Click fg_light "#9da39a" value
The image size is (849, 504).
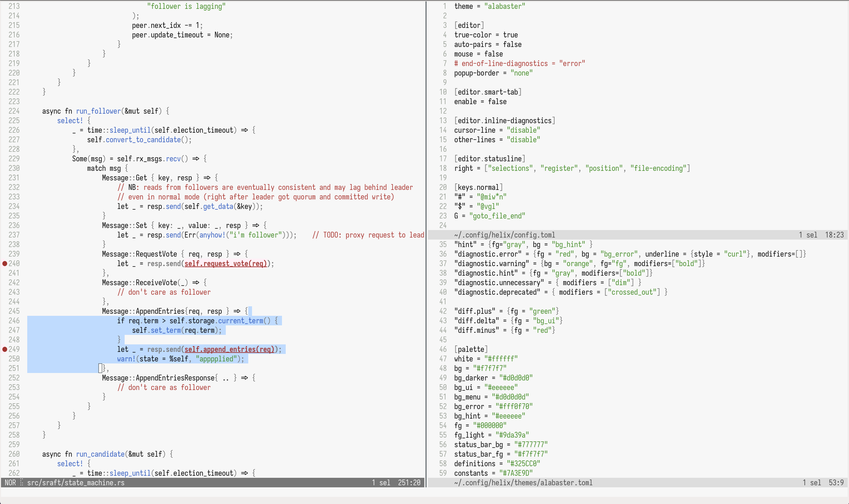click(512, 435)
